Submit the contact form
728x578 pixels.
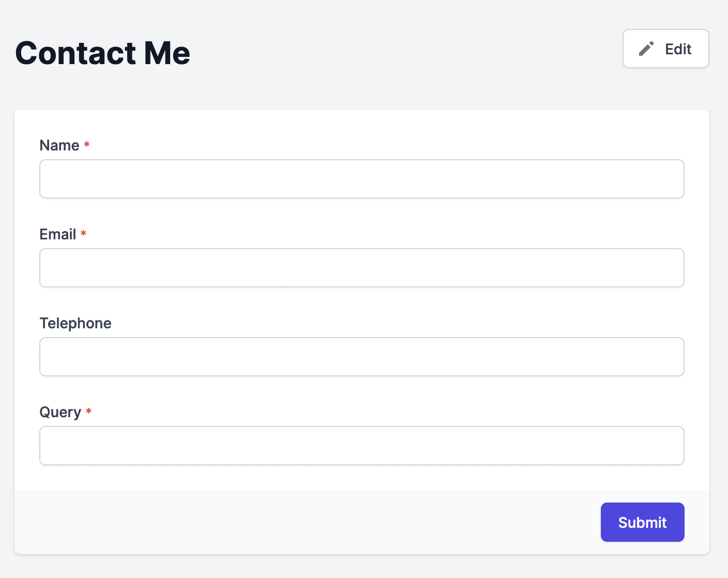(643, 522)
